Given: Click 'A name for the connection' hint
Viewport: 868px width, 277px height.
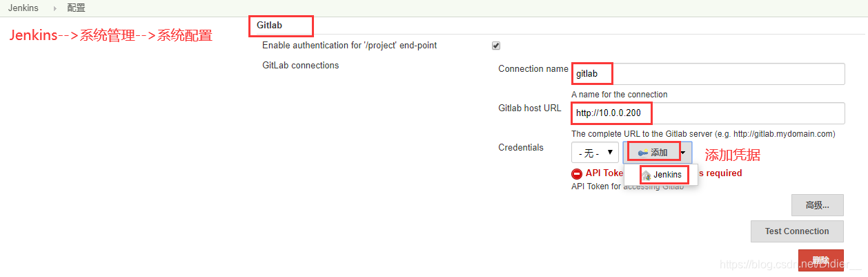Looking at the screenshot, I should [x=620, y=95].
